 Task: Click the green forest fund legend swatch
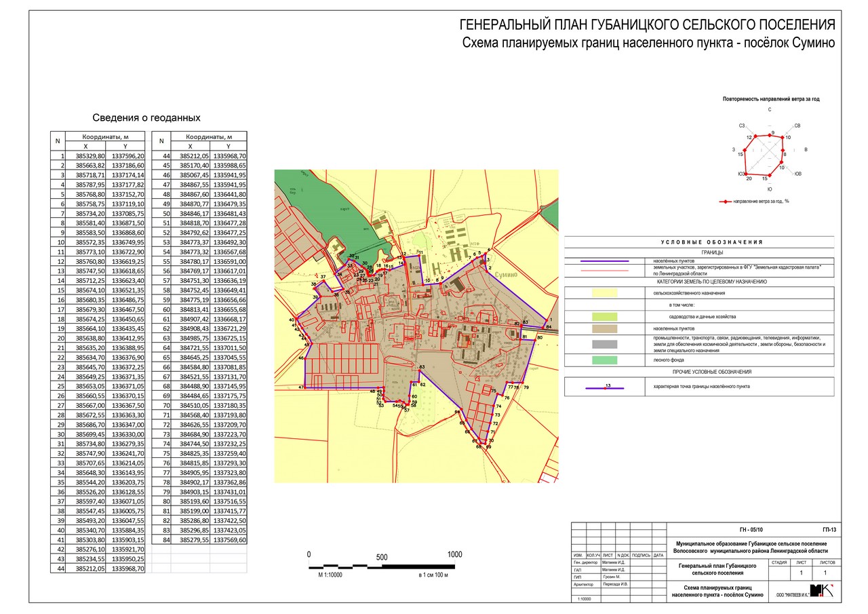pos(604,360)
